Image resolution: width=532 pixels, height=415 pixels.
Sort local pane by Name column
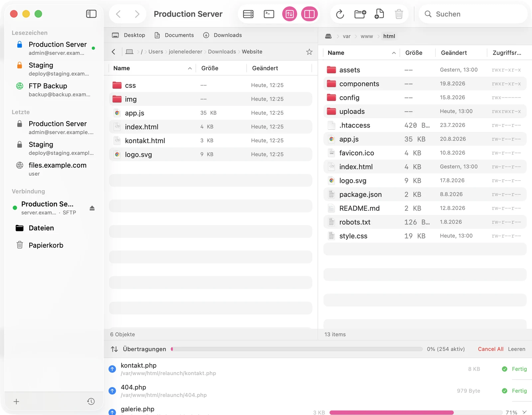click(x=152, y=68)
